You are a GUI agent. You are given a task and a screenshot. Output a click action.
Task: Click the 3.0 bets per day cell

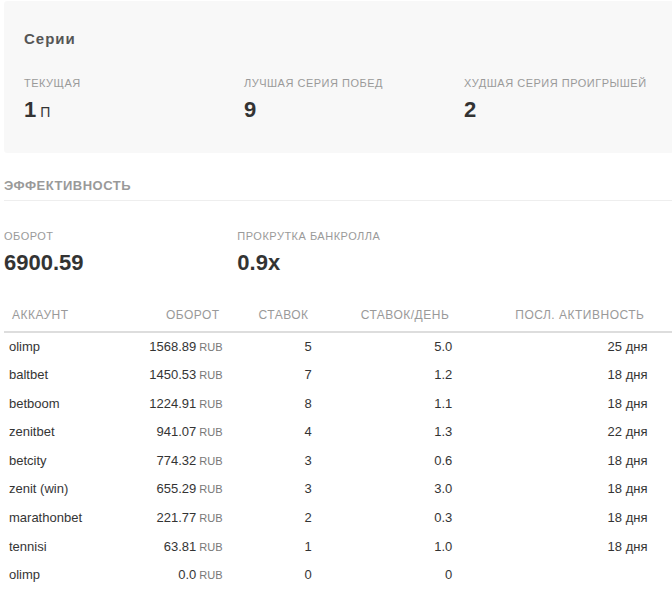click(x=443, y=489)
